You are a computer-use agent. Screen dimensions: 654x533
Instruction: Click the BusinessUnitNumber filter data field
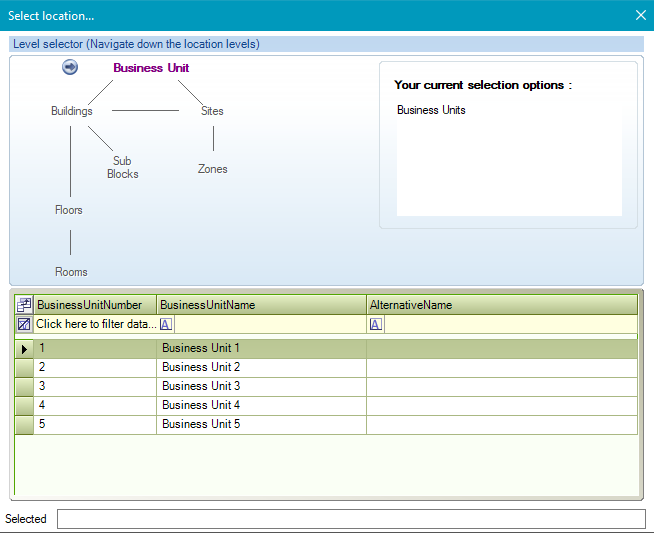[x=96, y=324]
